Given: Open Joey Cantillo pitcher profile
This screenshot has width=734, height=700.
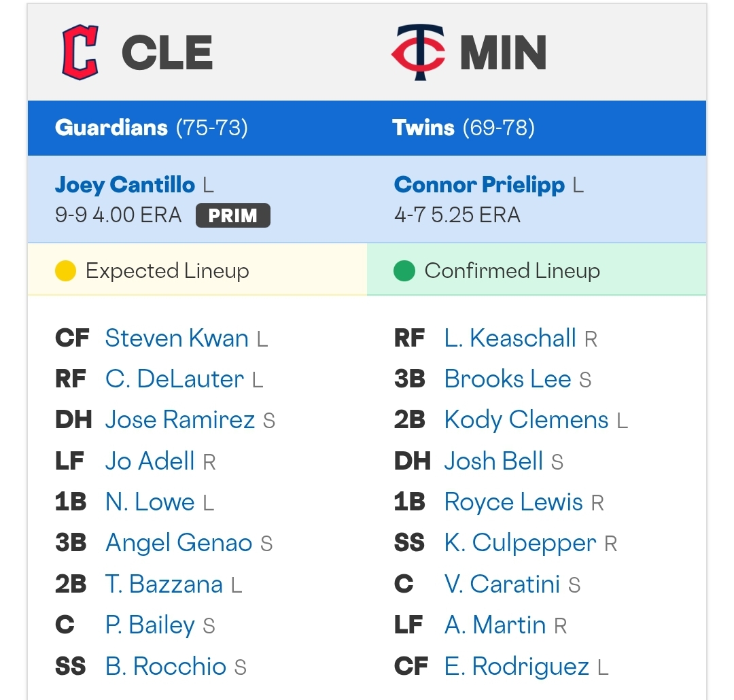Looking at the screenshot, I should point(125,185).
